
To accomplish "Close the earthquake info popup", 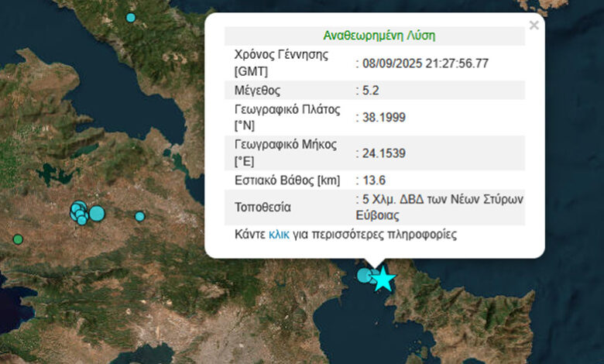I will [x=534, y=26].
